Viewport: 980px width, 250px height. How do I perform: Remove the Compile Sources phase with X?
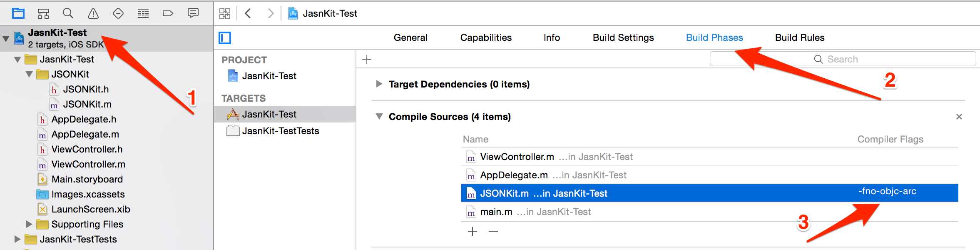[959, 117]
